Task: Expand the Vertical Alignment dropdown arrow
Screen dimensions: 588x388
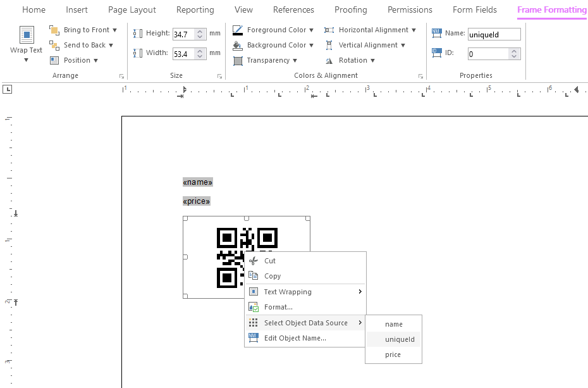Action: tap(403, 46)
